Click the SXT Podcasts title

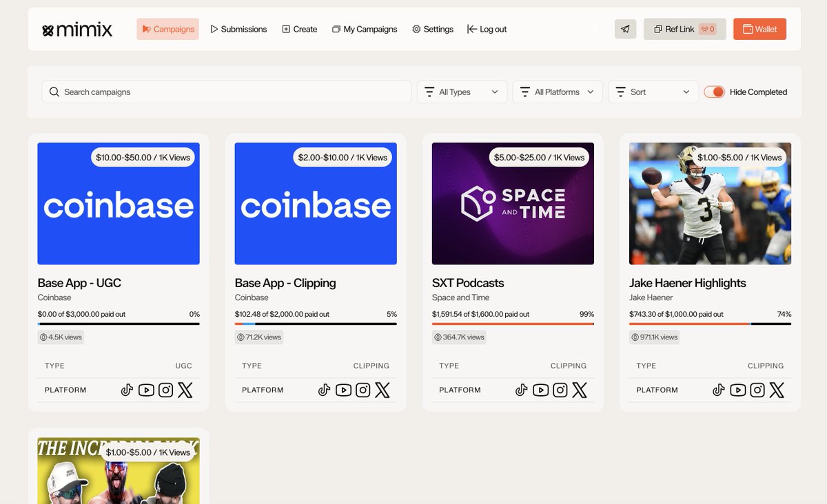point(468,283)
